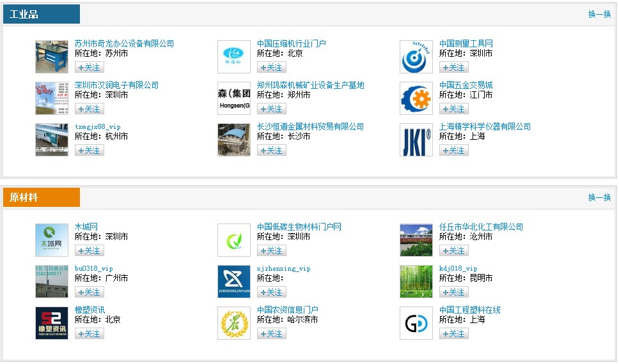Click the txmgjx88_vip profile thumbnail
Image resolution: width=619 pixels, height=364 pixels.
(51, 140)
